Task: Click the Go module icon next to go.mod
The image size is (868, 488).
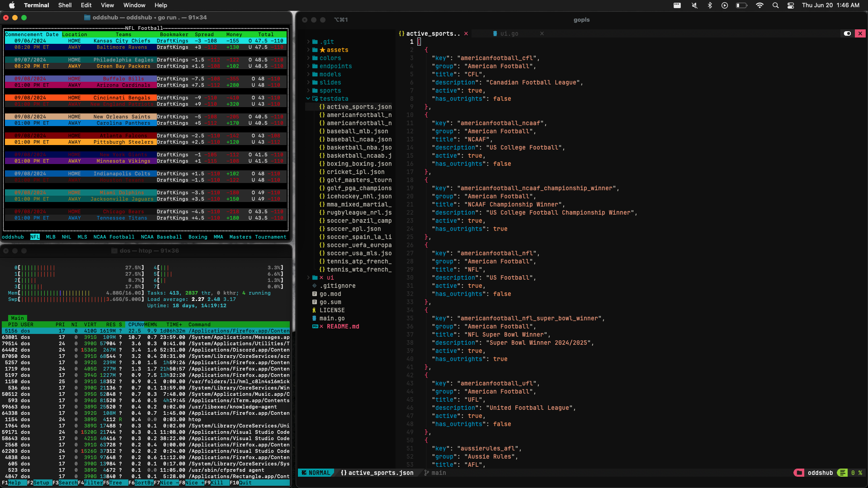Action: [x=315, y=294]
